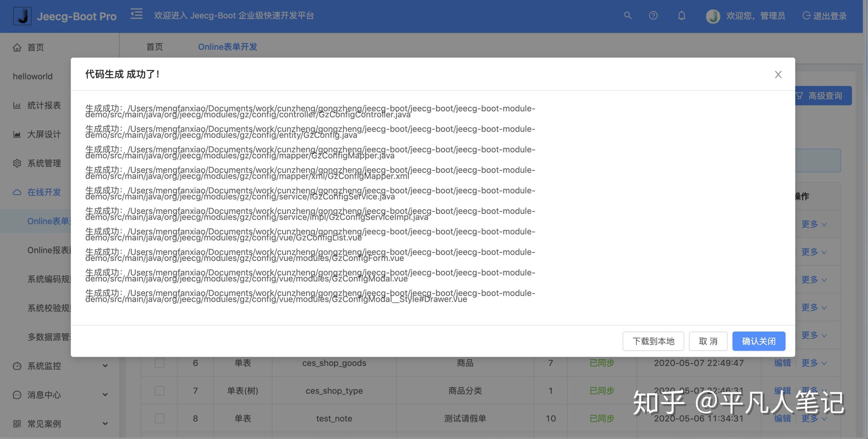The image size is (868, 439).
Task: Switch to the 首页 tab
Action: tap(155, 47)
